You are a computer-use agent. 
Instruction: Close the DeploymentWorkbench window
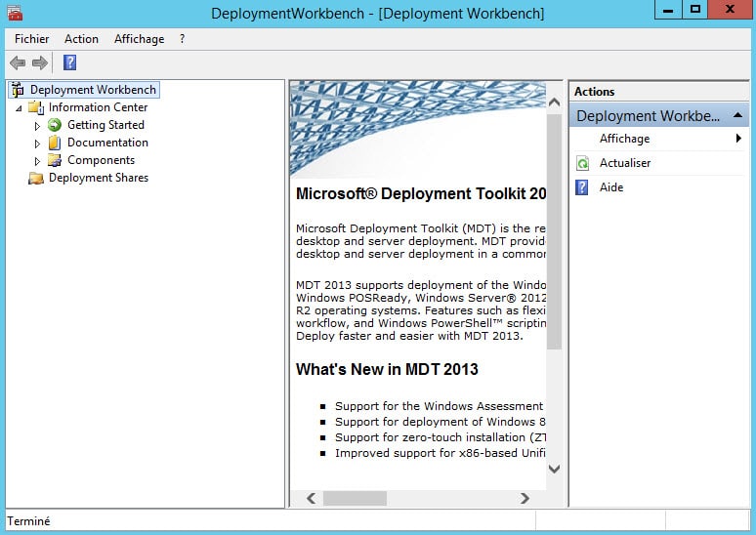tap(730, 9)
